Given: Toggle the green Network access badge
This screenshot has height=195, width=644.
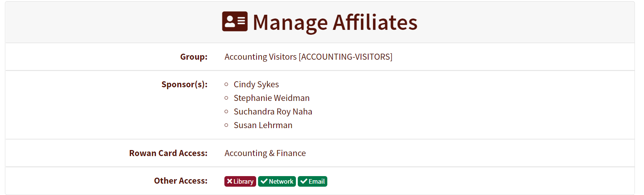Looking at the screenshot, I should (277, 181).
